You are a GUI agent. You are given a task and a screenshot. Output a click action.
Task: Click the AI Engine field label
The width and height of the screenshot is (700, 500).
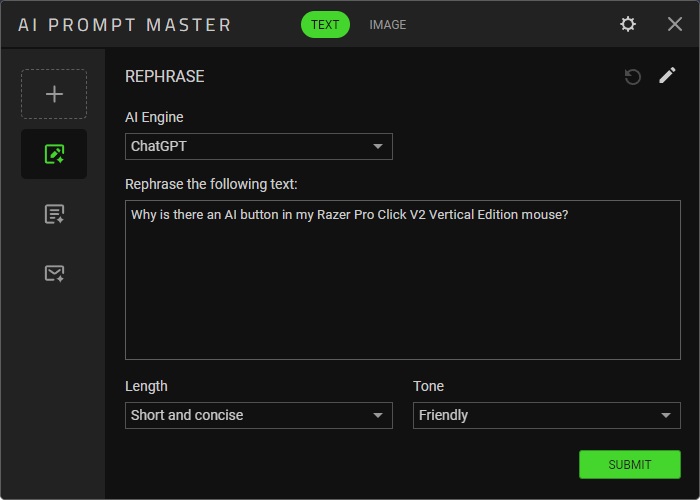click(154, 117)
